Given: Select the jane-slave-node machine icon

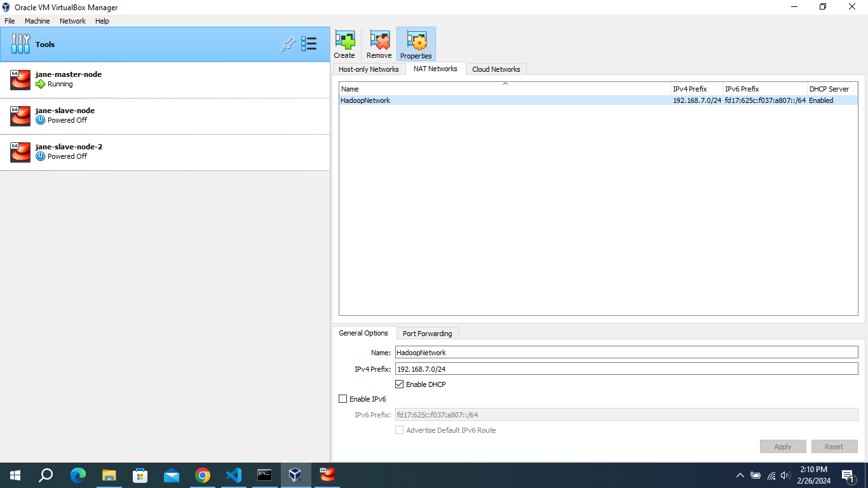Looking at the screenshot, I should pyautogui.click(x=20, y=116).
